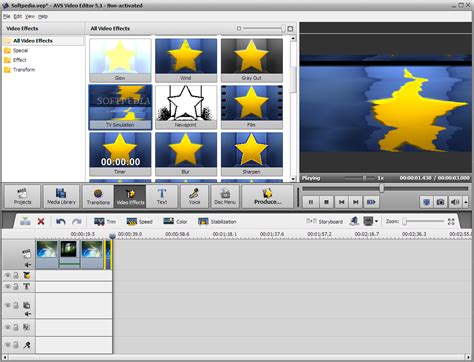Image resolution: width=474 pixels, height=362 pixels.
Task: Open the Media Library
Action: tap(61, 196)
